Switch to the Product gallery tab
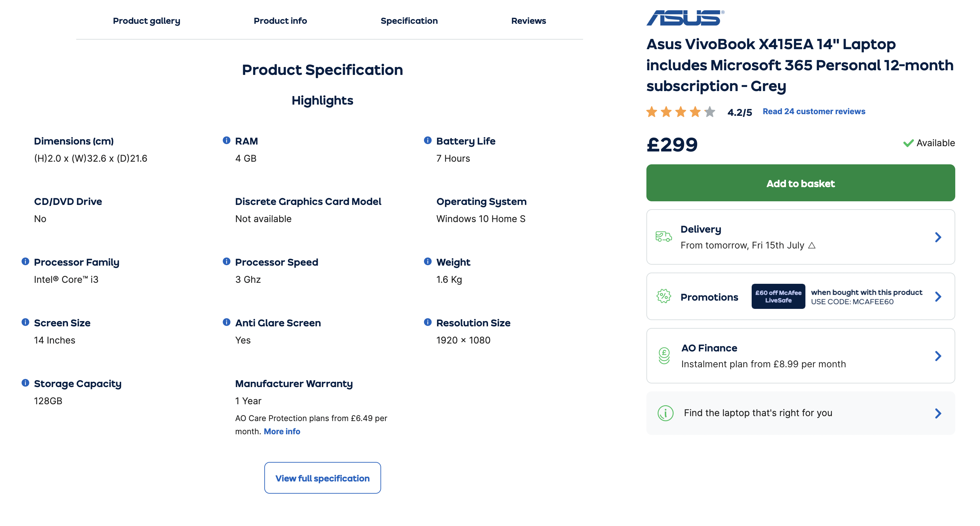This screenshot has width=980, height=526. click(x=147, y=21)
